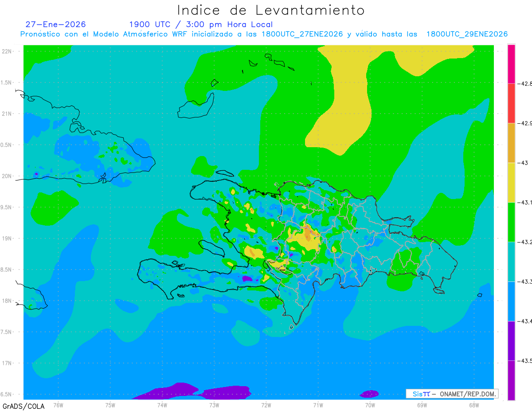Click the '20N' latitude label

[7, 176]
